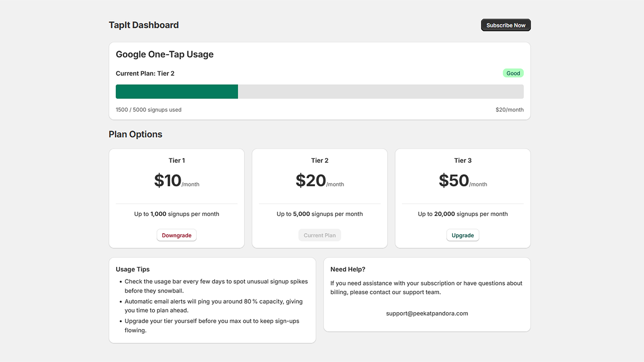Click the Need Help? heading
644x362 pixels.
click(347, 269)
